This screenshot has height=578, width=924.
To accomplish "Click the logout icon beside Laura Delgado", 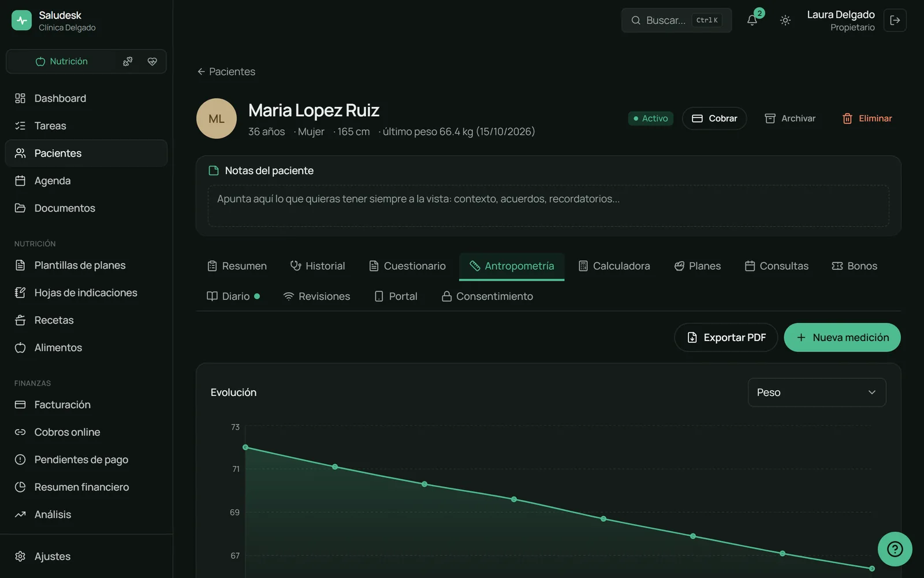I will (895, 20).
